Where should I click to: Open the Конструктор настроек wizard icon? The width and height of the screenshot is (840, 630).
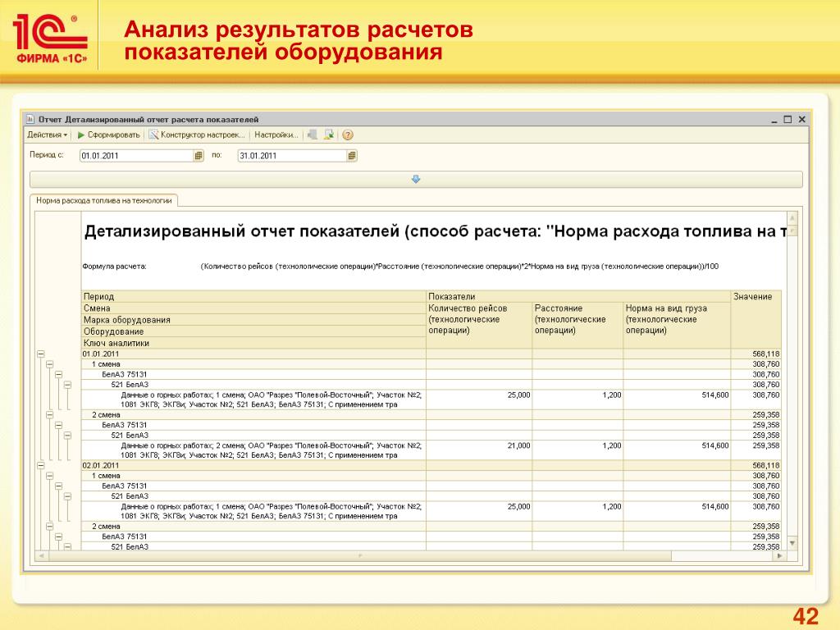pos(153,135)
